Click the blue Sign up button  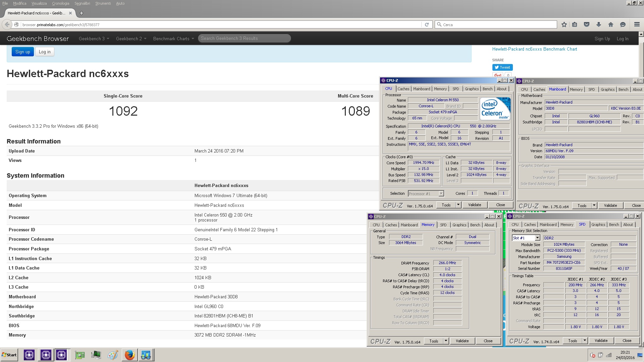pos(23,52)
